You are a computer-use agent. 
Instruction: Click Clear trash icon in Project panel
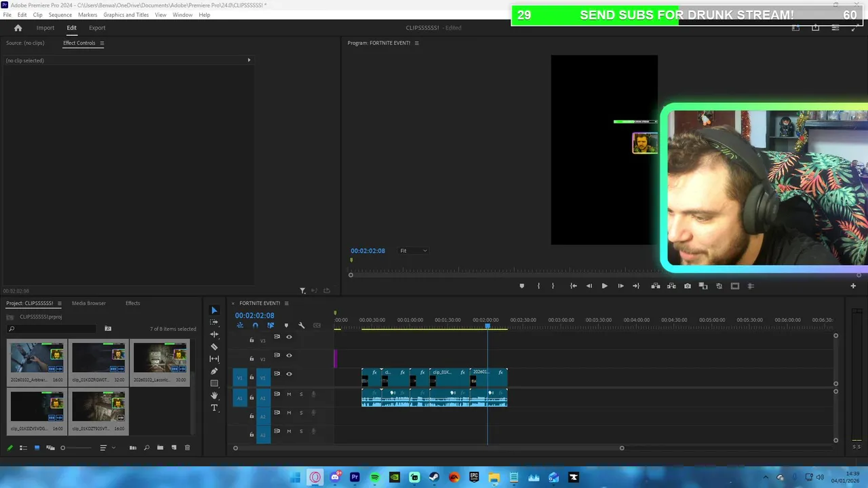pyautogui.click(x=187, y=447)
